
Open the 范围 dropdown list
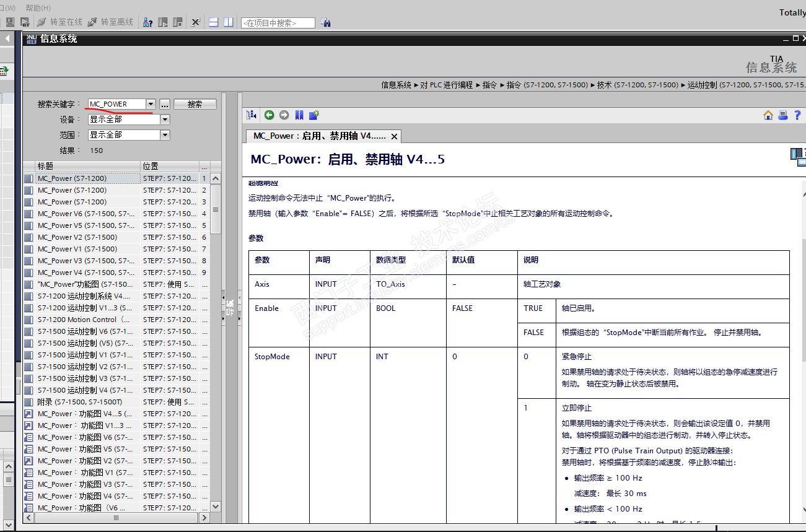[165, 135]
